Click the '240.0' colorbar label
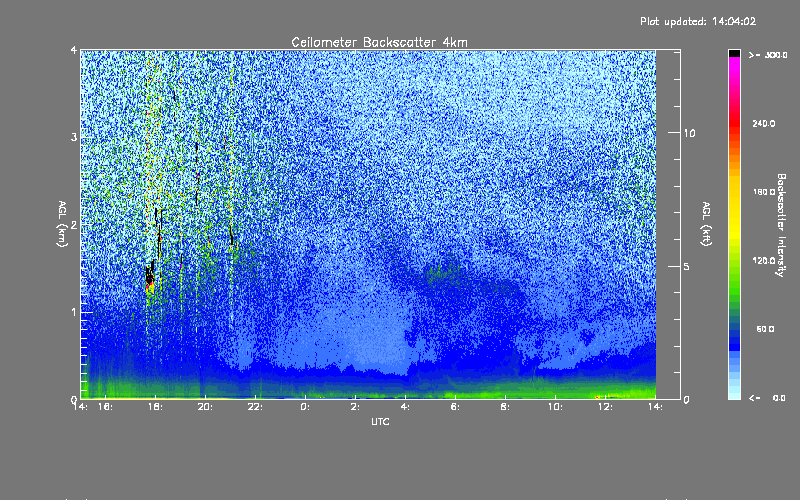Screen dimensions: 800x500 pyautogui.click(x=764, y=124)
